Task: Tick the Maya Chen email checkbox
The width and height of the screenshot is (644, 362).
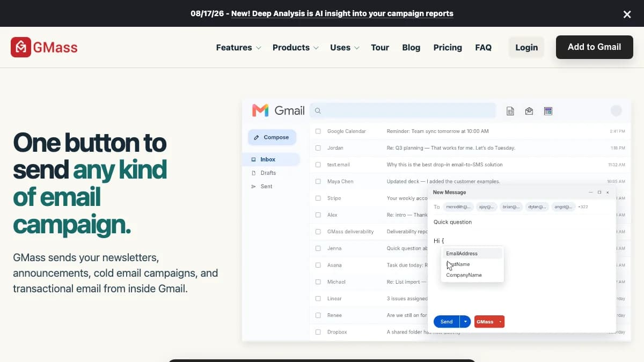Action: pyautogui.click(x=318, y=181)
